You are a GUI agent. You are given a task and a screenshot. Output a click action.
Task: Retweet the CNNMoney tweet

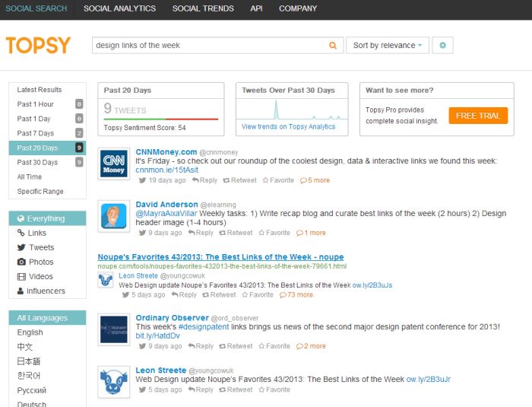(x=239, y=180)
